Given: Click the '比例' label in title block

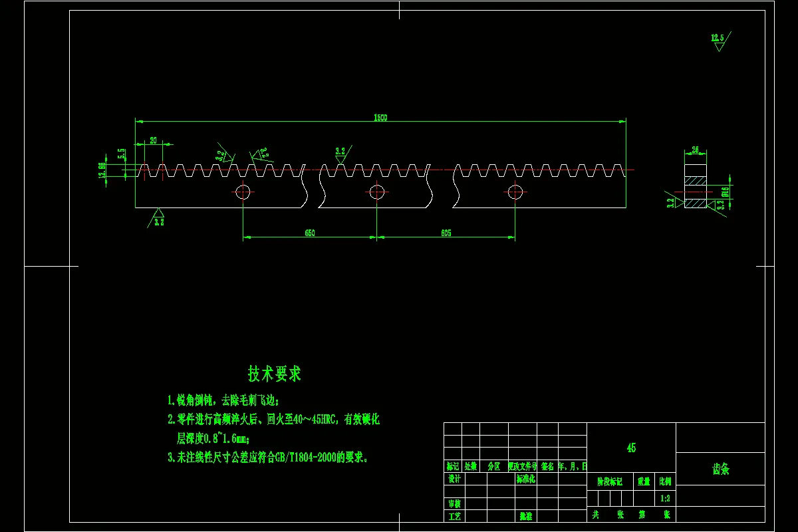Looking at the screenshot, I should click(665, 481).
